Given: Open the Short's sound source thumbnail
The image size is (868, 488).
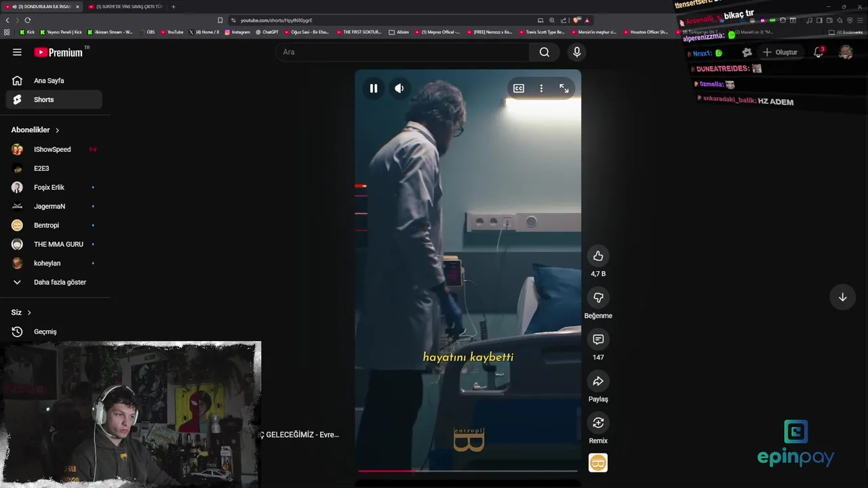Looking at the screenshot, I should coord(598,462).
